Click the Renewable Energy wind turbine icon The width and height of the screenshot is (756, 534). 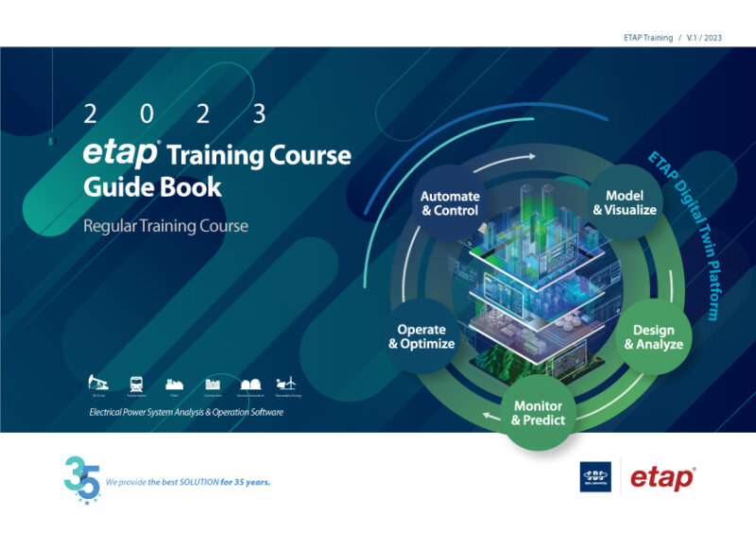point(284,382)
